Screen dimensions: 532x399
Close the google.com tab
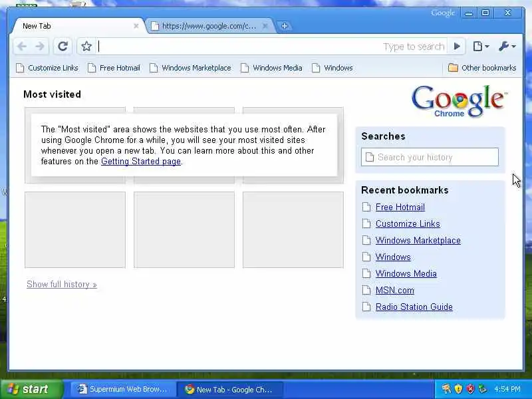[265, 26]
